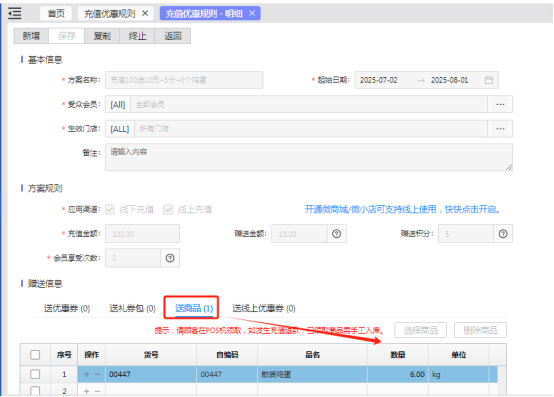This screenshot has width=554, height=397.
Task: Switch to the 首页 tab
Action: tap(56, 13)
